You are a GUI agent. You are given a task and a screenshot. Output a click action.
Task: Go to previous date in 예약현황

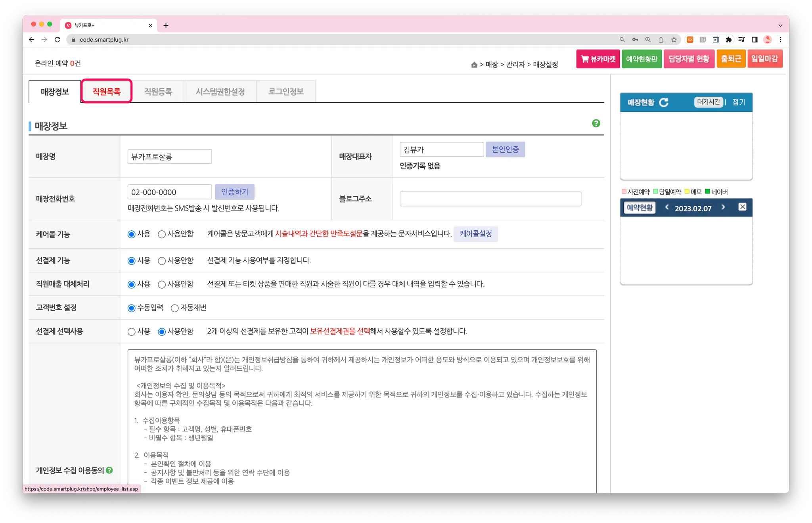(667, 207)
